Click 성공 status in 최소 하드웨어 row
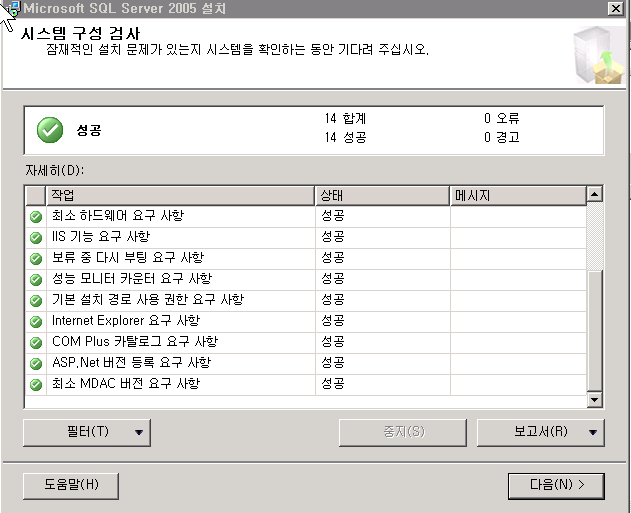Viewport: 631px width, 513px height. pos(333,216)
